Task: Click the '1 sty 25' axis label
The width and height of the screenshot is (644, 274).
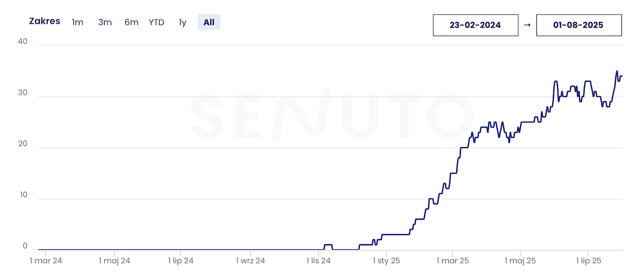Action: click(x=386, y=261)
